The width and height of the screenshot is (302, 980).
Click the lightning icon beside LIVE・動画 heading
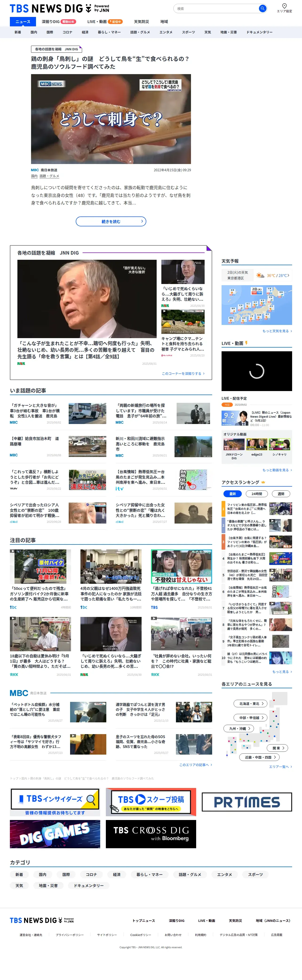point(246,343)
